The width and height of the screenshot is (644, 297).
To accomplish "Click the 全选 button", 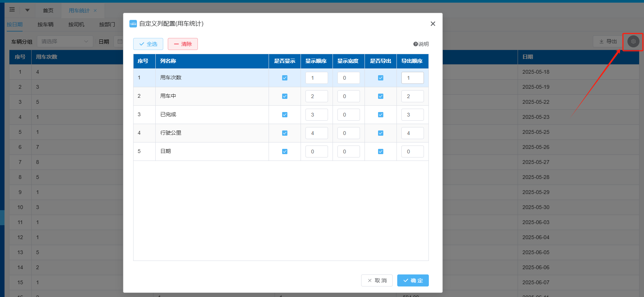I will [148, 44].
